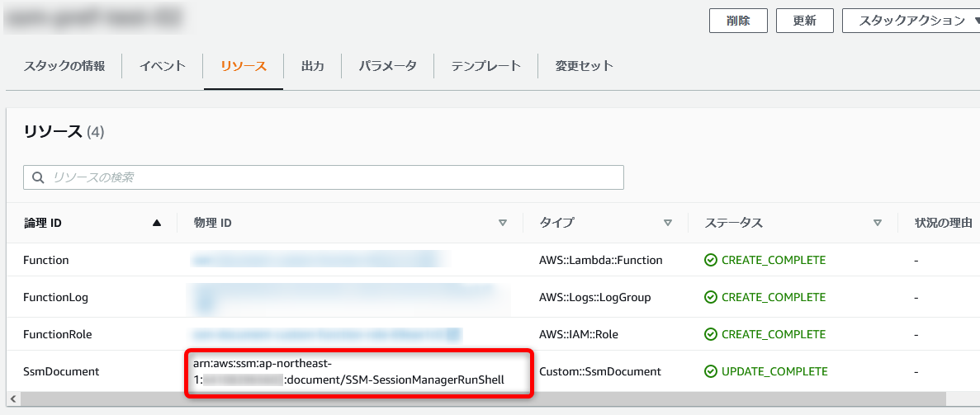The image size is (980, 415).
Task: Open the blurred Function physical ID link
Action: [320, 260]
